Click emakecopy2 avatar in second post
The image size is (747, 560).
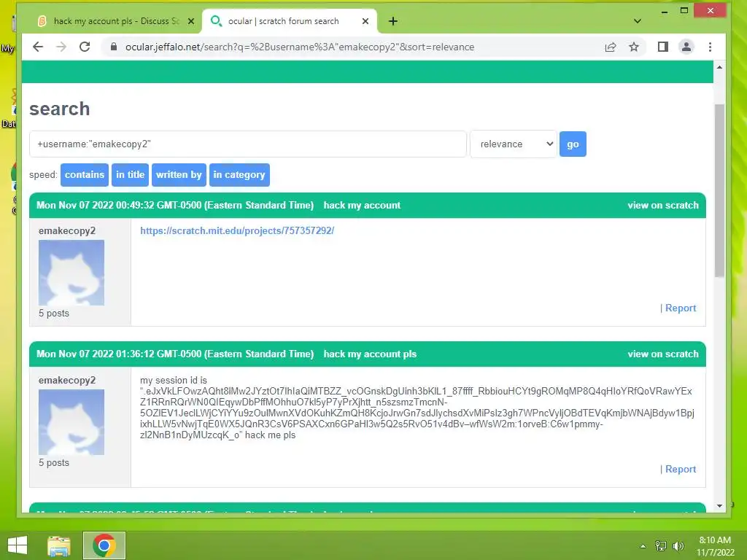[71, 422]
